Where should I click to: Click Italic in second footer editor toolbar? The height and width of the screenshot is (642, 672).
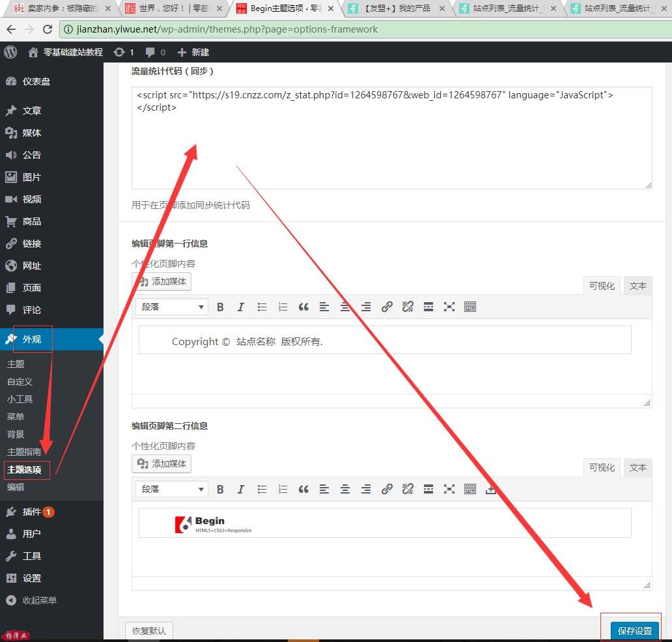[241, 489]
